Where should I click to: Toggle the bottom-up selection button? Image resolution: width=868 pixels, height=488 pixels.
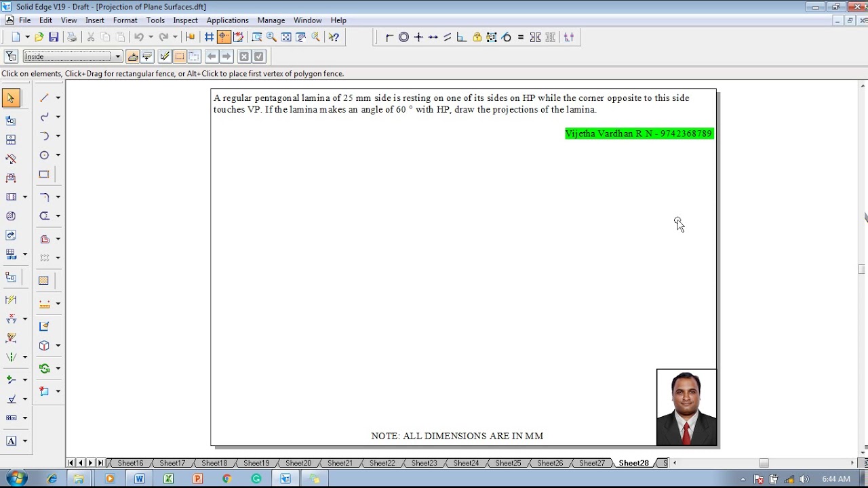[x=147, y=56]
